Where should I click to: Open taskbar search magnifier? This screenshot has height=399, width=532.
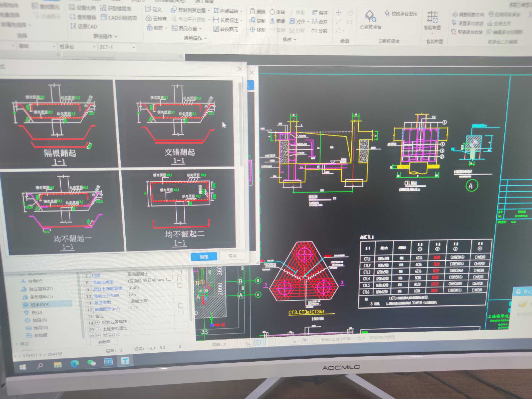click(x=40, y=366)
